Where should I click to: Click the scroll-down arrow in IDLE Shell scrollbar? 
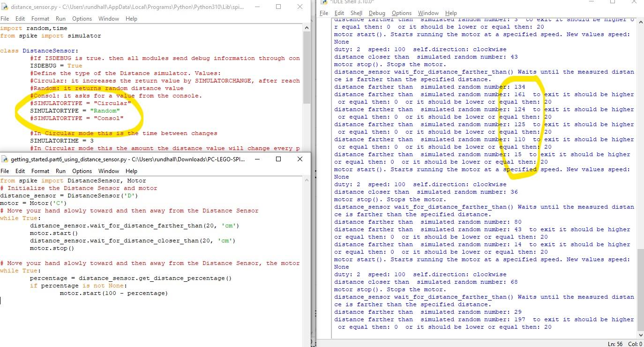point(640,335)
